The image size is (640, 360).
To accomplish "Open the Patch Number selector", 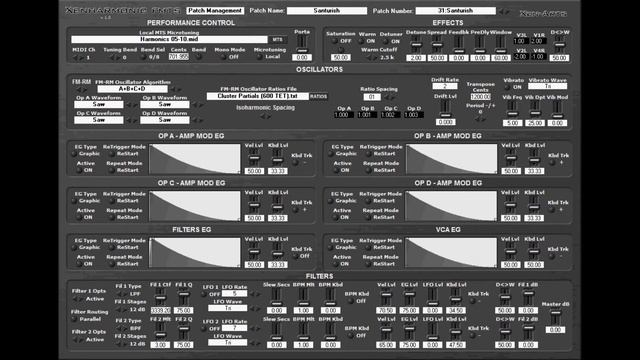I will click(x=456, y=11).
